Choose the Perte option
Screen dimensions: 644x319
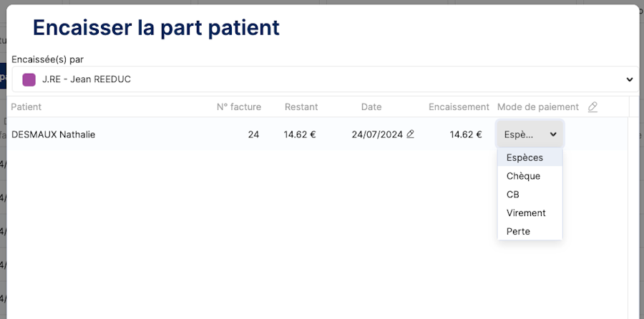point(518,232)
